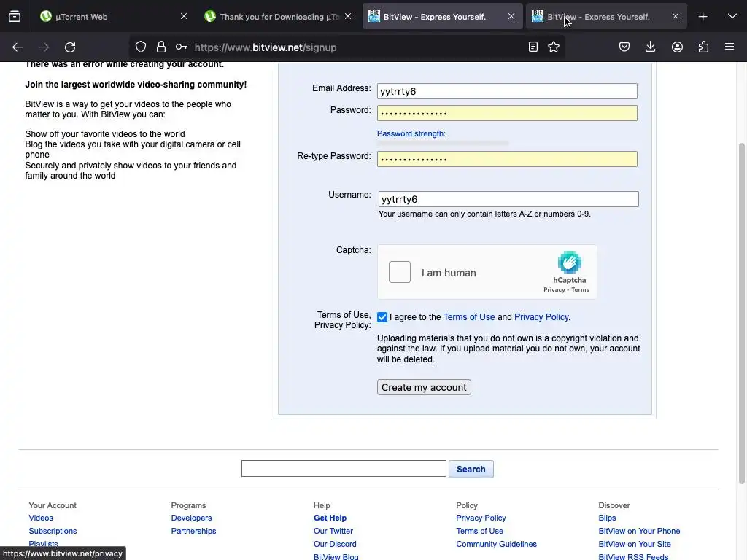Check the I am human captcha box
Viewport: 747px width, 560px height.
pyautogui.click(x=399, y=272)
